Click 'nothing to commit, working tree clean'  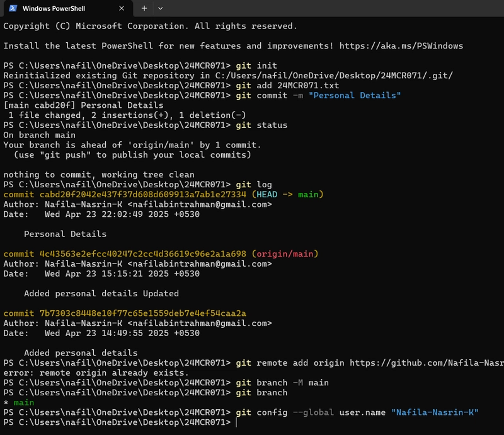(99, 175)
